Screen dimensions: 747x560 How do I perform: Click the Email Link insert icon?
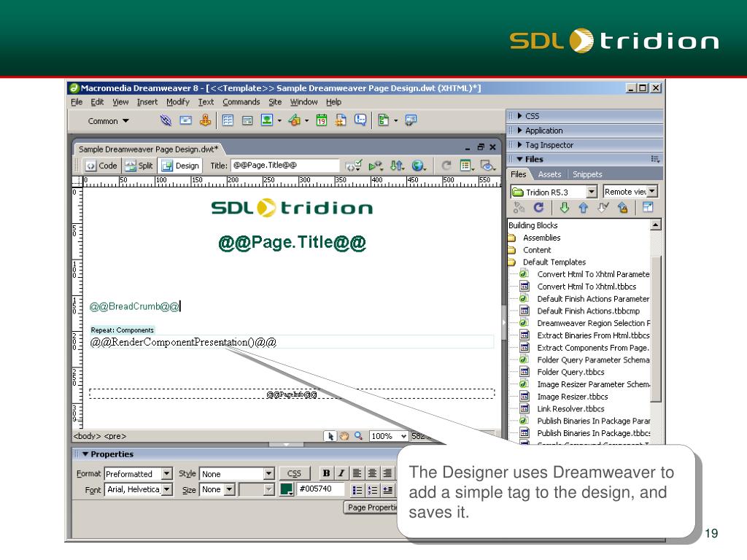[x=185, y=120]
